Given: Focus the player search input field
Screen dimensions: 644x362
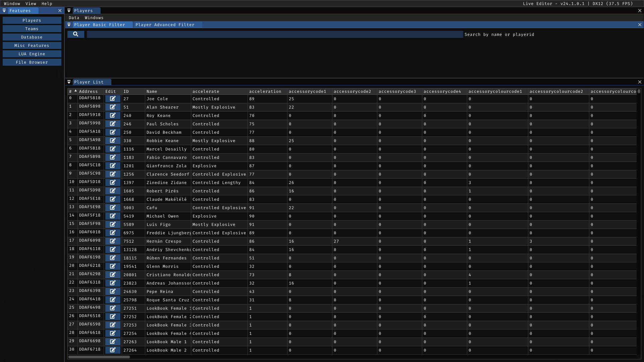Looking at the screenshot, I should pyautogui.click(x=275, y=34).
